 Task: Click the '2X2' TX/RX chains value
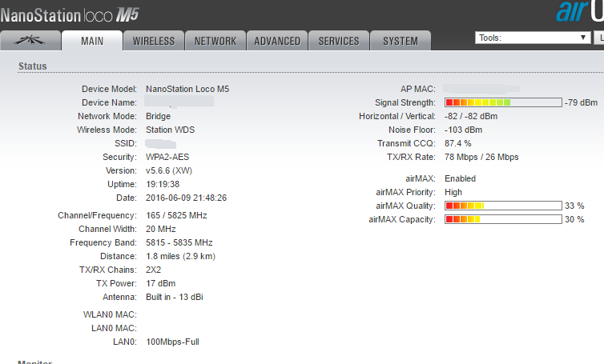click(x=153, y=270)
